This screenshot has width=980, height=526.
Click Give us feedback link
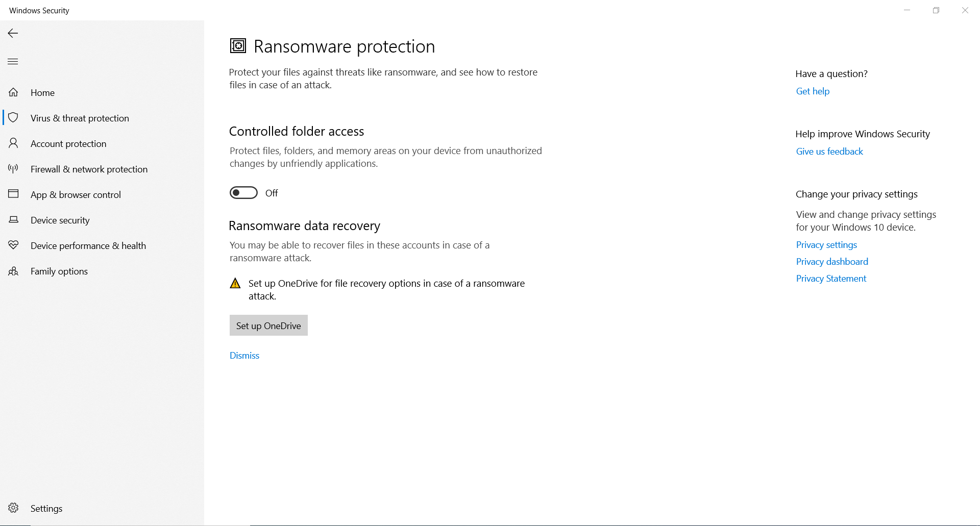click(829, 152)
